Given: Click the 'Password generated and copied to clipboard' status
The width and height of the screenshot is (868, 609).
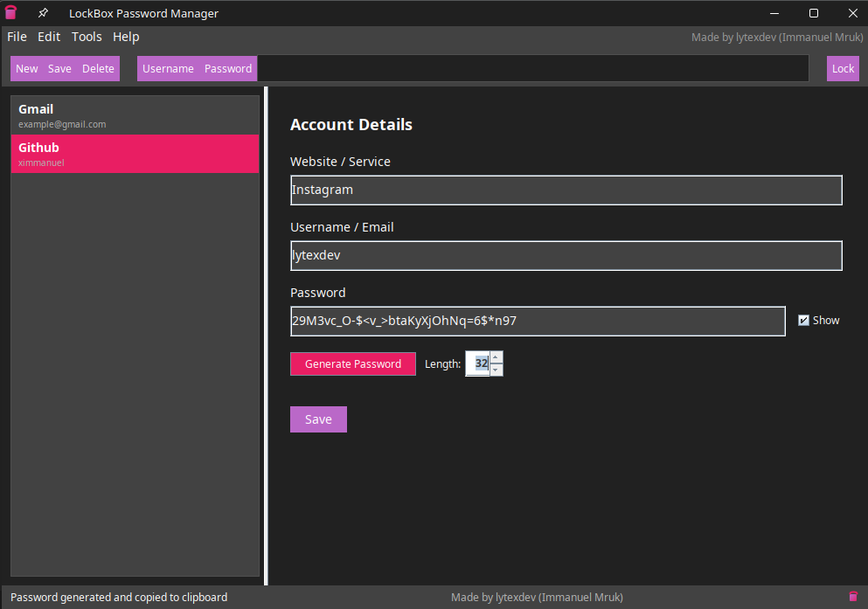Looking at the screenshot, I should pyautogui.click(x=119, y=597).
